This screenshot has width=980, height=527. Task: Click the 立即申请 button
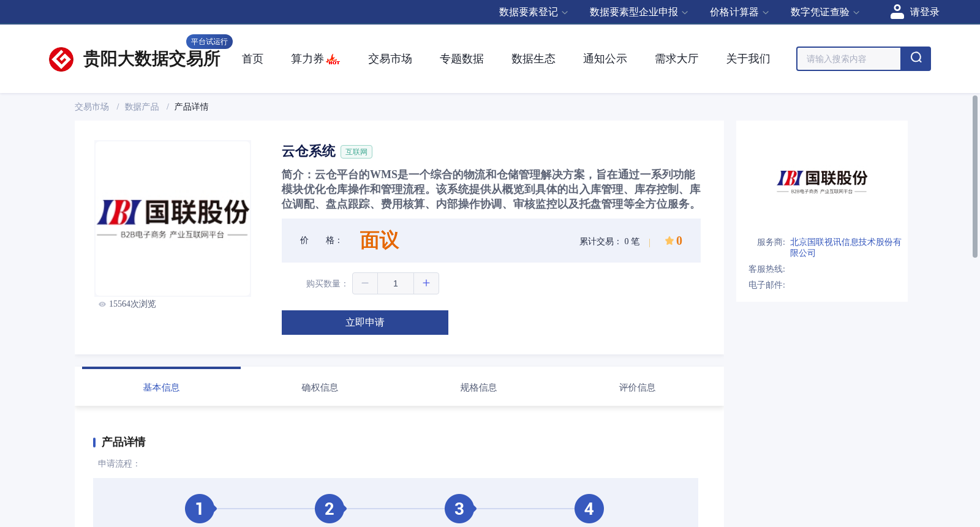[x=365, y=323]
